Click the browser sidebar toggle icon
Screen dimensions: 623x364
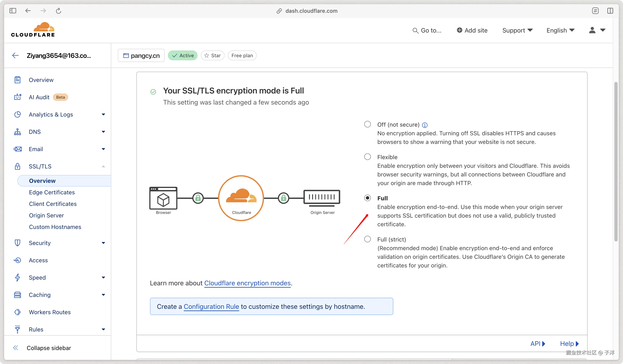pos(13,11)
